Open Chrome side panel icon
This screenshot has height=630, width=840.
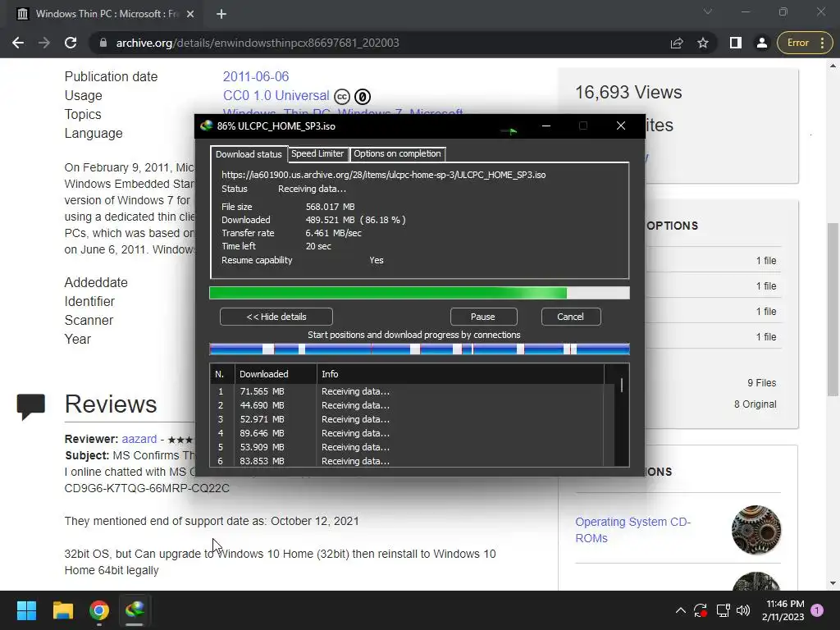pos(736,43)
